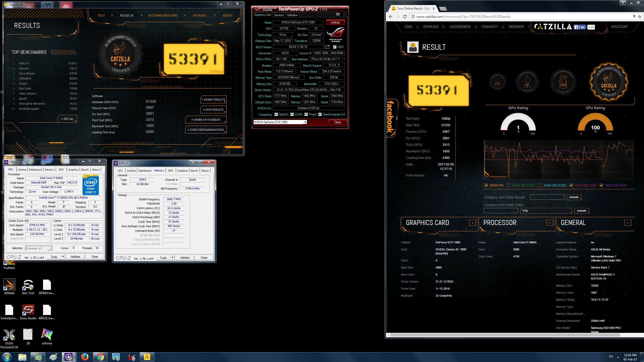Open the 3DMark desktop shortcut
The image size is (644, 362).
coord(9,286)
